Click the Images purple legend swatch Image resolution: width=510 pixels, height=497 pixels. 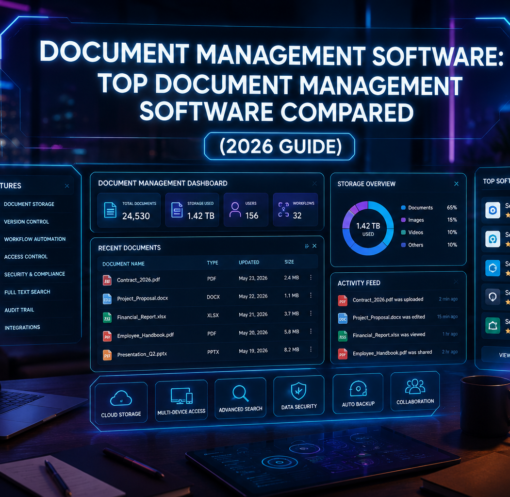pyautogui.click(x=403, y=220)
